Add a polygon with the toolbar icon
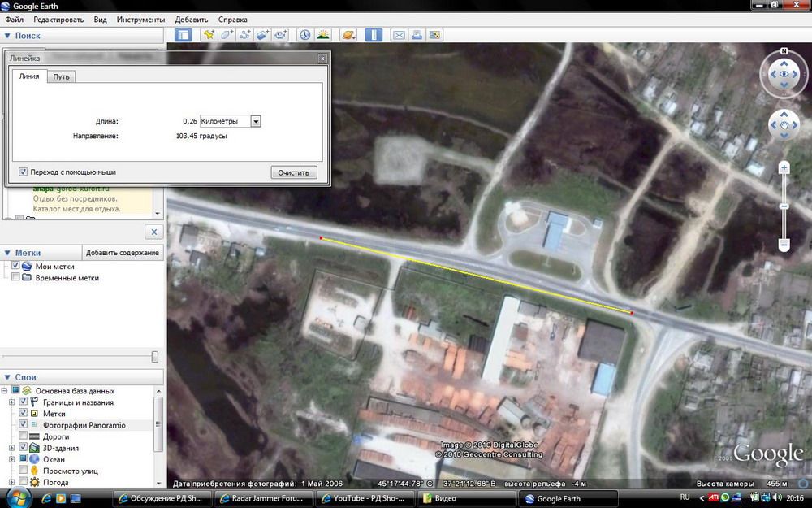The image size is (812, 508). point(227,35)
